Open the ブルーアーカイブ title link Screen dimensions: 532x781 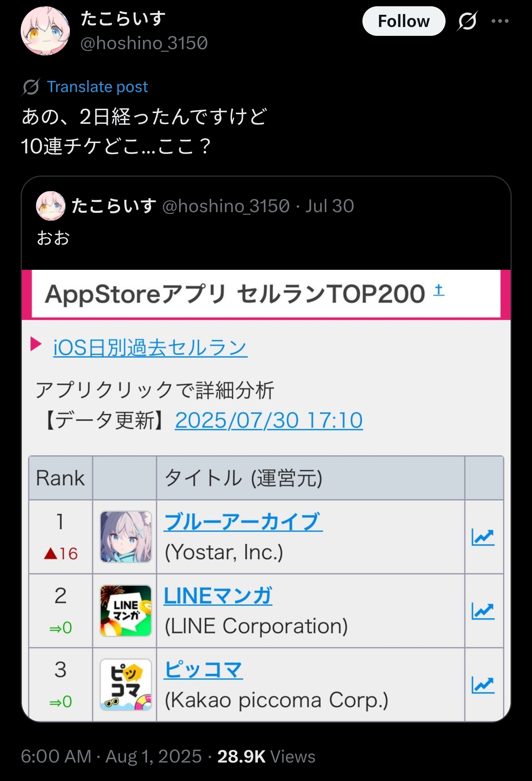coord(243,522)
